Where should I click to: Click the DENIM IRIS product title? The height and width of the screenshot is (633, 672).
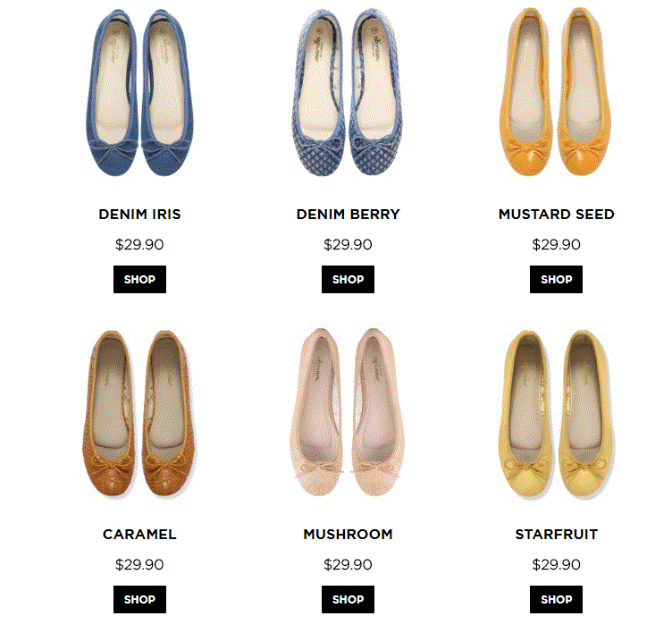139,214
